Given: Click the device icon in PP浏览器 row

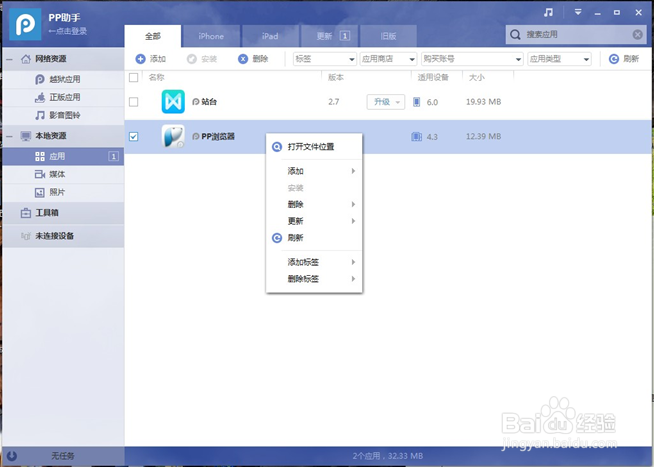Looking at the screenshot, I should coord(416,137).
